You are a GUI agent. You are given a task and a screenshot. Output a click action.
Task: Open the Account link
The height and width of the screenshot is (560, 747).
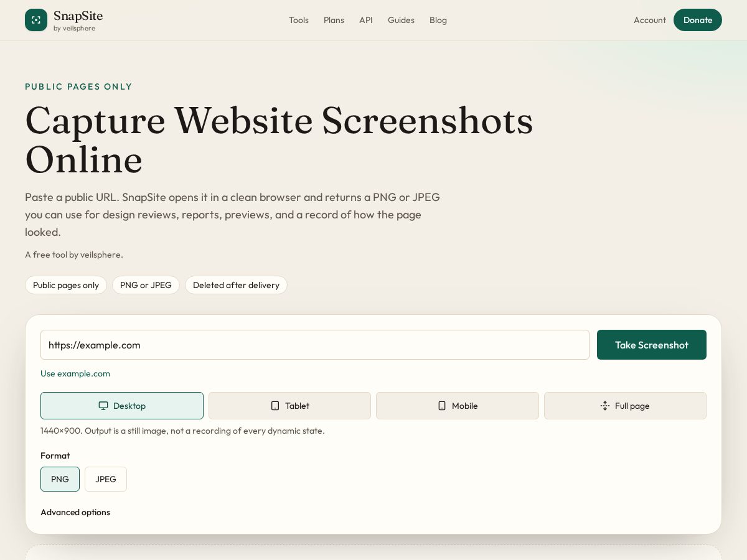650,20
